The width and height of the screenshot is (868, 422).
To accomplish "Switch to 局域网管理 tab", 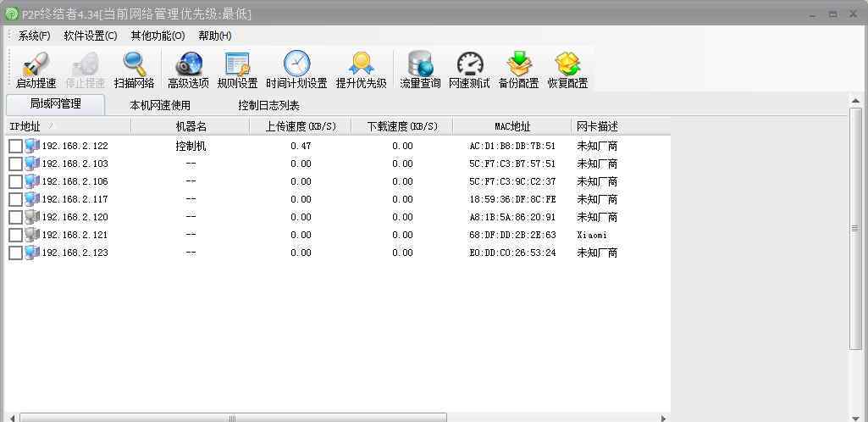I will (x=55, y=104).
